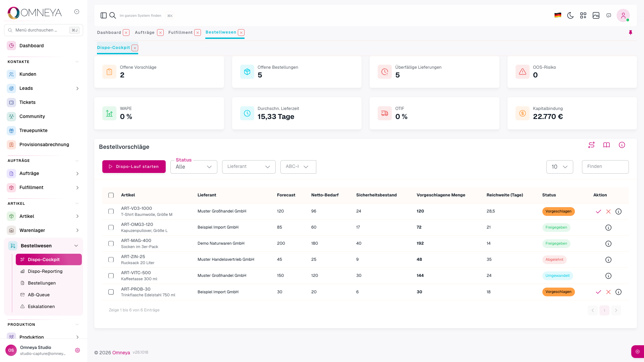Click the pink pin icon
The height and width of the screenshot is (362, 644).
point(631,33)
